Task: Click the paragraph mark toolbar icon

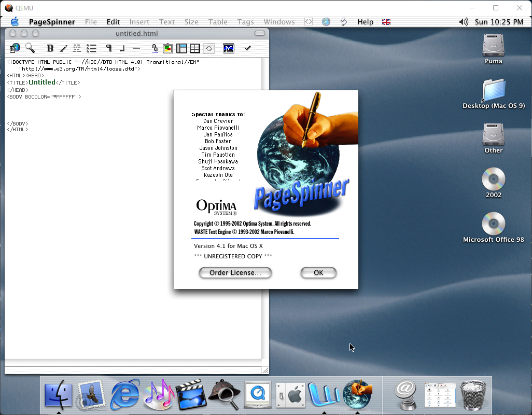Action: (x=109, y=48)
